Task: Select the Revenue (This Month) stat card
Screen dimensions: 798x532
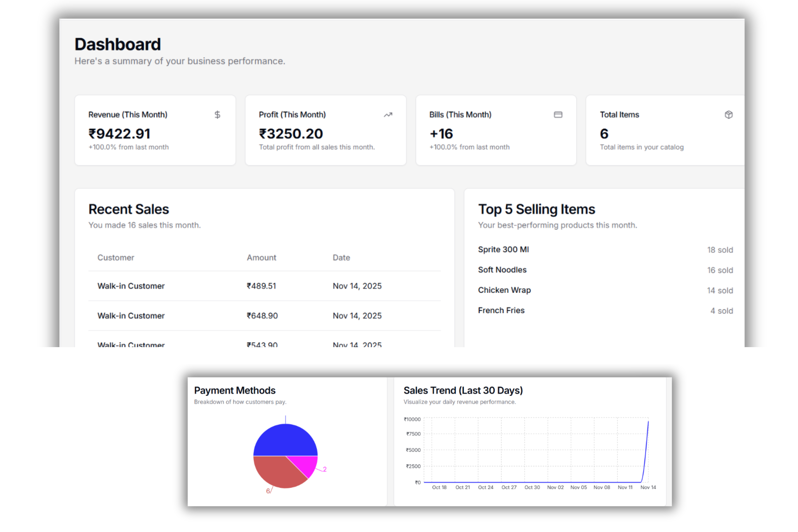Action: pyautogui.click(x=155, y=130)
